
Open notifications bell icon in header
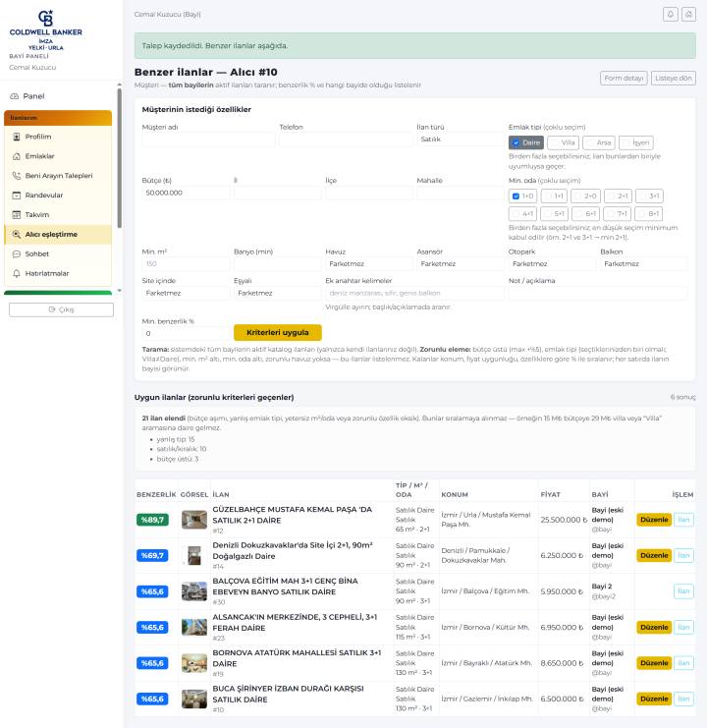coord(670,15)
